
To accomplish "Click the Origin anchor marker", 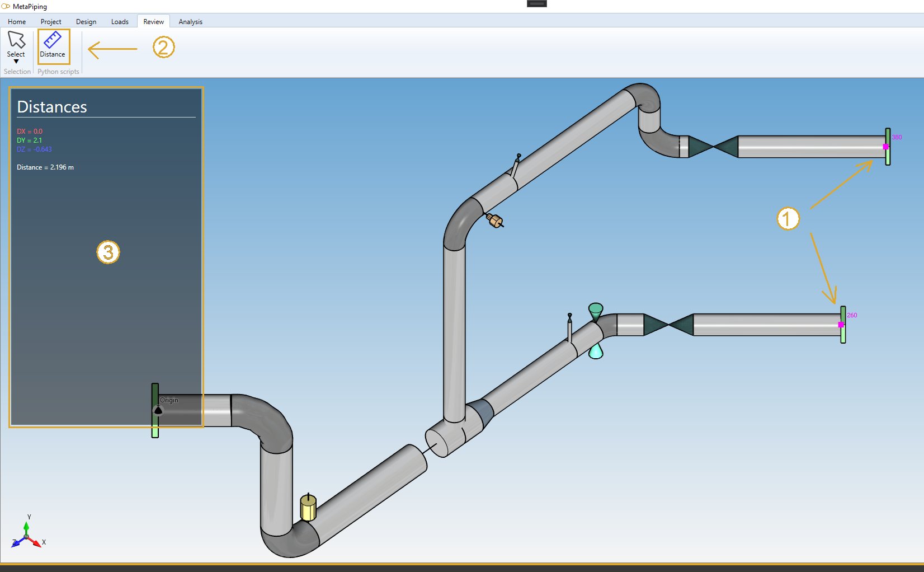I will (x=158, y=410).
